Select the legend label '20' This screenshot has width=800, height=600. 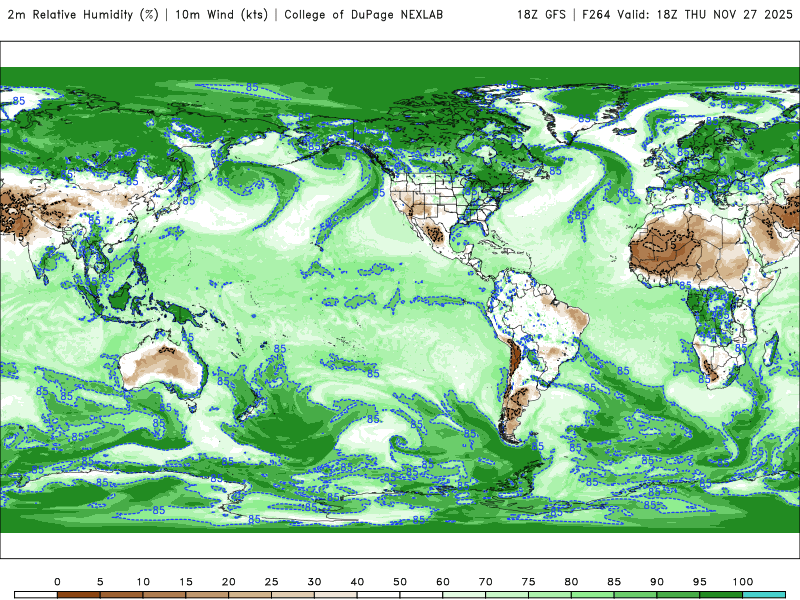(229, 582)
